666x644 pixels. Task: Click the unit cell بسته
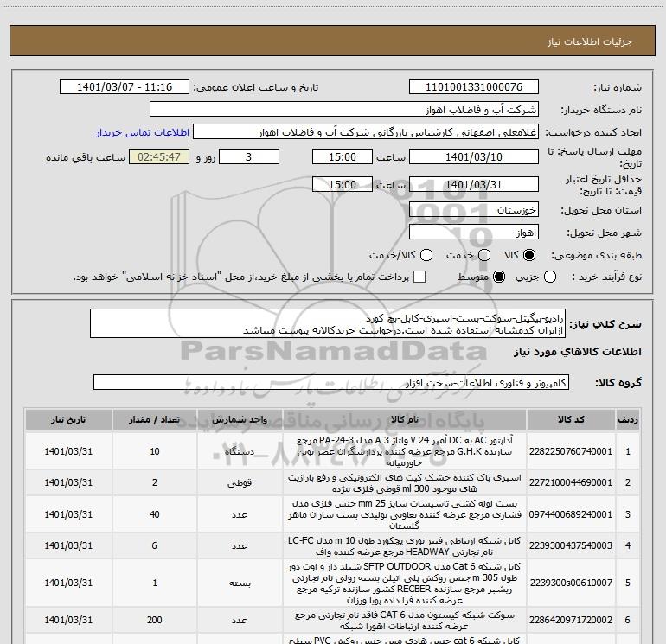240,583
